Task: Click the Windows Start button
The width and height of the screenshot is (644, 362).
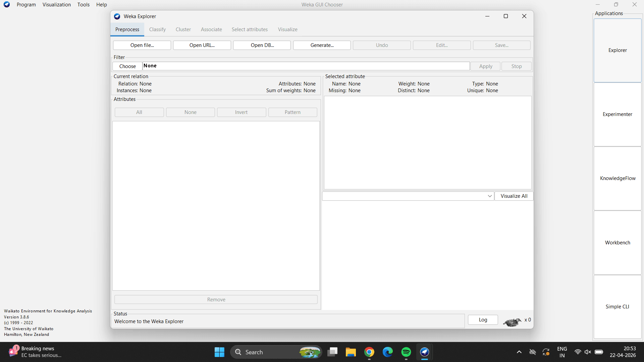Action: [x=219, y=352]
